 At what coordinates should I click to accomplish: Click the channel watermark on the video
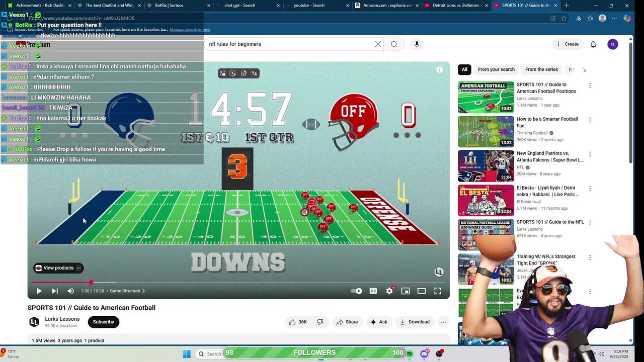tap(439, 272)
